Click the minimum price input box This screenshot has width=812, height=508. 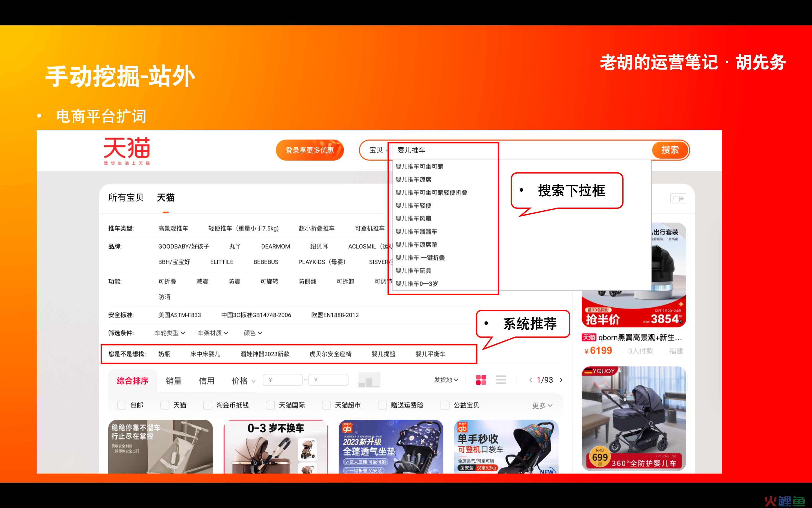pos(283,380)
